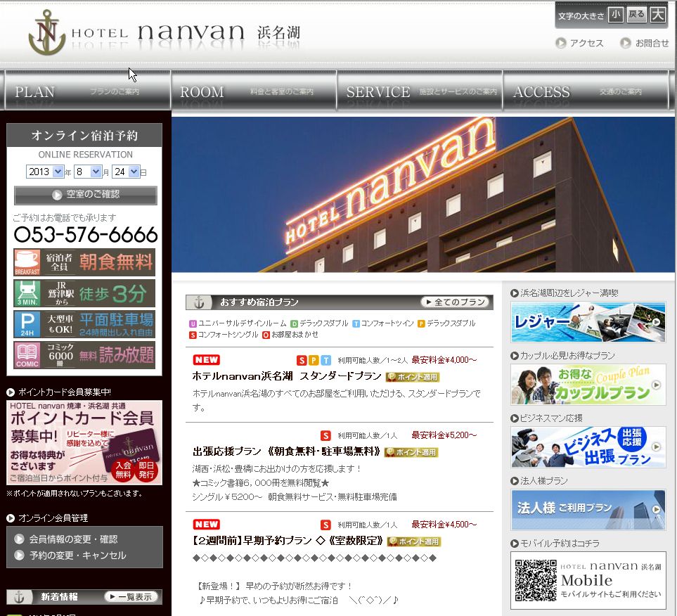The image size is (677, 616).
Task: Click NEW badge on スタンダードプラン
Action: [207, 359]
